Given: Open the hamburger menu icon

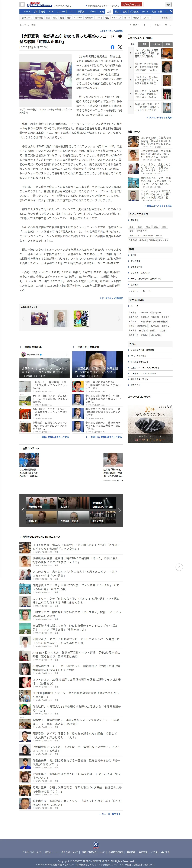Looking at the screenshot, I should pos(22,5).
